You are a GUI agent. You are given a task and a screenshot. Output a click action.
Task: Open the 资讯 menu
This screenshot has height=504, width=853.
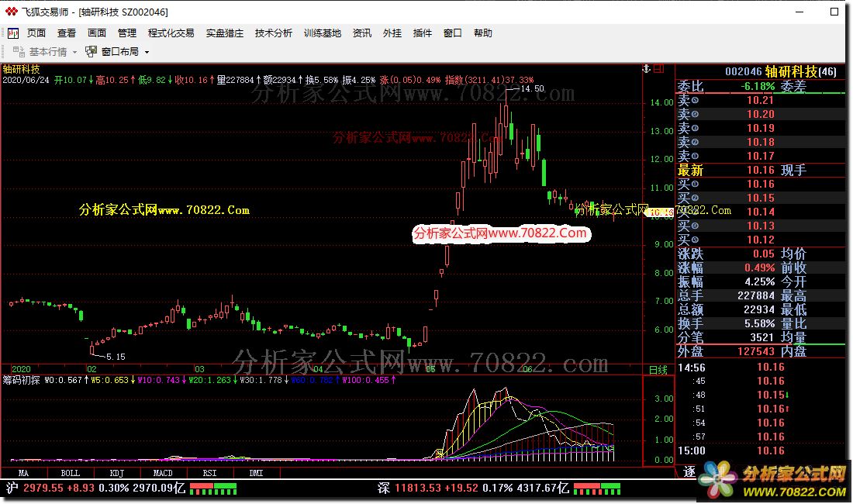(362, 33)
